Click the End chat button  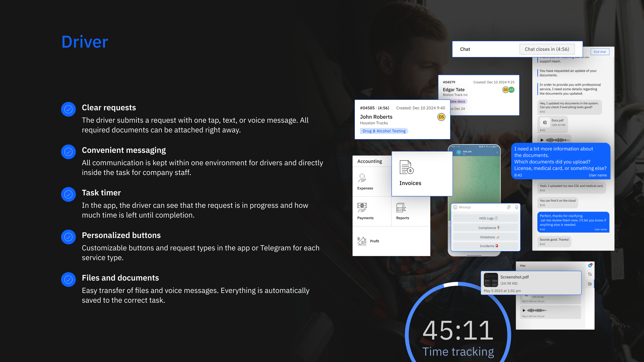600,52
